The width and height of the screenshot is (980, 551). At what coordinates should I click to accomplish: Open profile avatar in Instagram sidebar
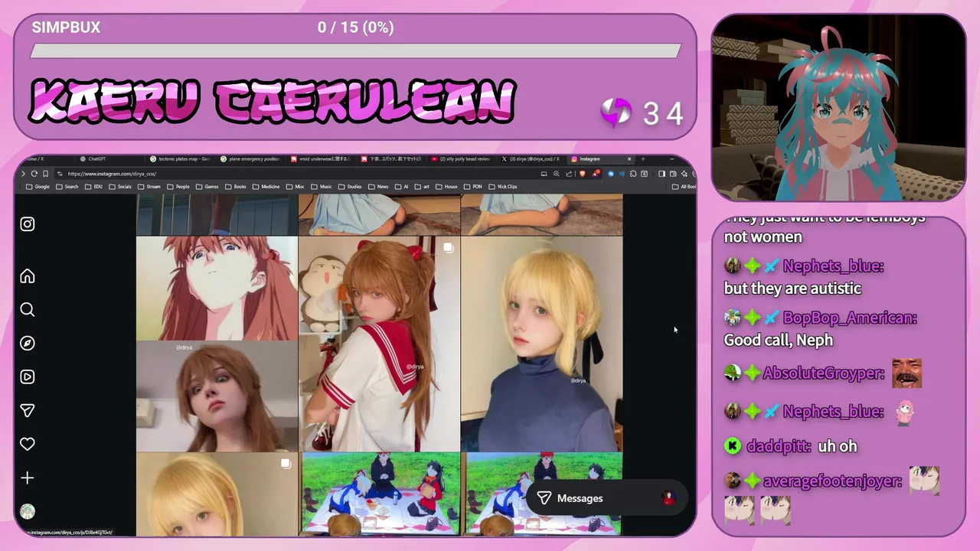(x=28, y=511)
